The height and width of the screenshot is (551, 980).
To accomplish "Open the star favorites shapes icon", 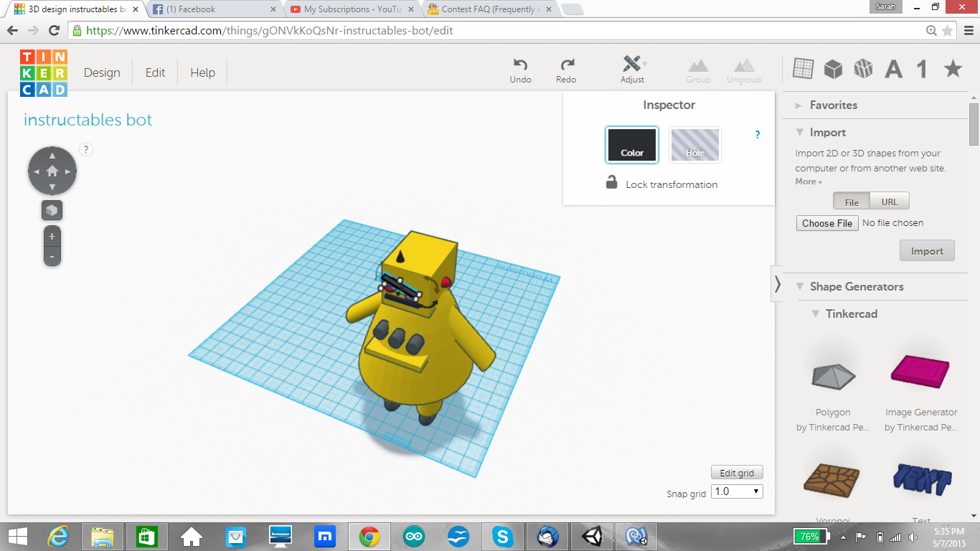I will pyautogui.click(x=953, y=69).
